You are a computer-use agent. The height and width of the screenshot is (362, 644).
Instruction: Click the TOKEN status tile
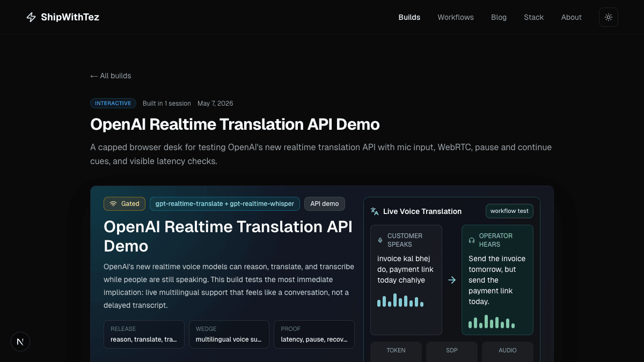tap(396, 351)
